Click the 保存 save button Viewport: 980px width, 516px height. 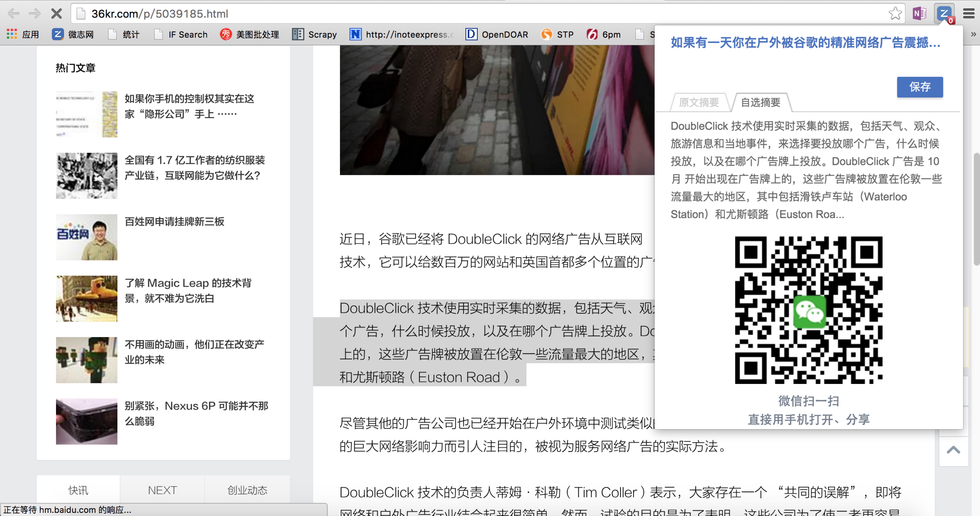point(920,87)
